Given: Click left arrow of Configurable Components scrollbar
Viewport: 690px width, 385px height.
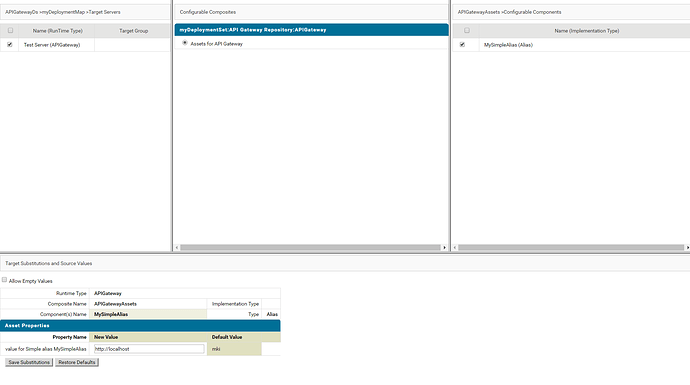Looking at the screenshot, I should [x=455, y=248].
